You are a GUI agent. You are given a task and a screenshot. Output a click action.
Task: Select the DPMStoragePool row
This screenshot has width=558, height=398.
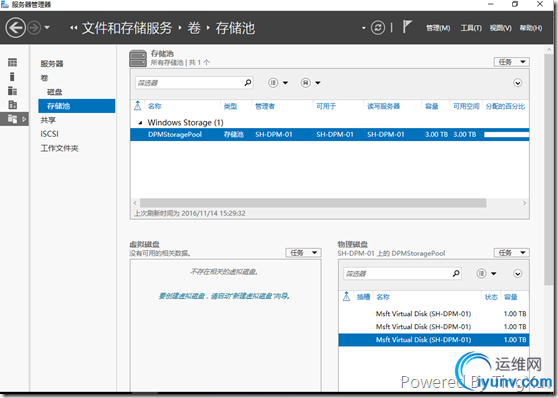pos(330,135)
